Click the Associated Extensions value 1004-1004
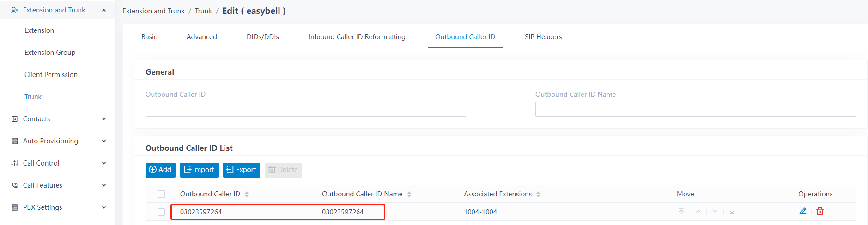This screenshot has height=225, width=868. point(480,212)
